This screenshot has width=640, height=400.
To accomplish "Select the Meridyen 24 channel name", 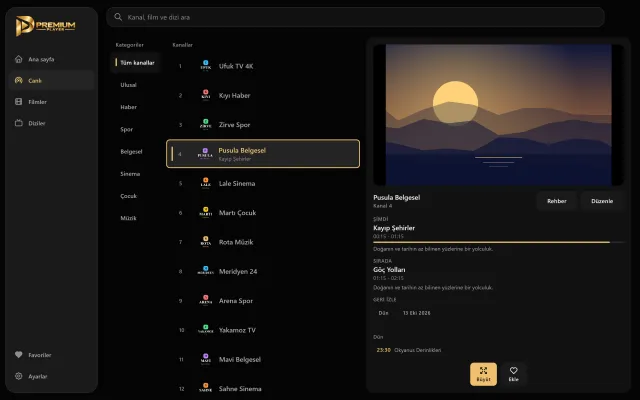I will point(238,271).
